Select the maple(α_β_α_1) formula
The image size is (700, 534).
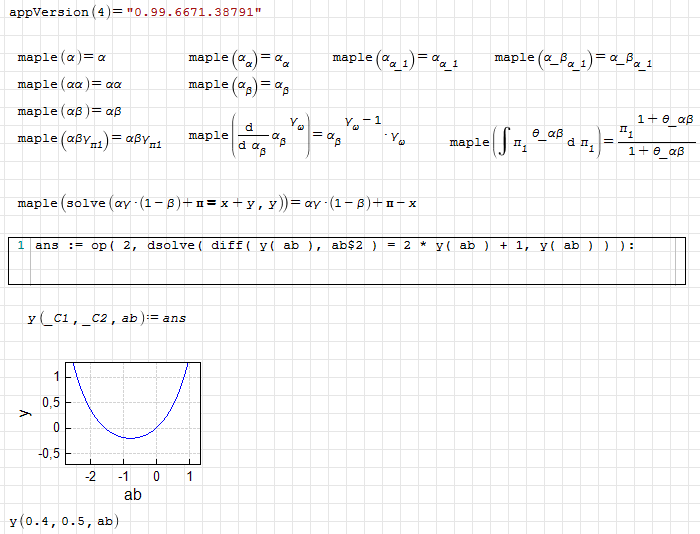pyautogui.click(x=573, y=59)
